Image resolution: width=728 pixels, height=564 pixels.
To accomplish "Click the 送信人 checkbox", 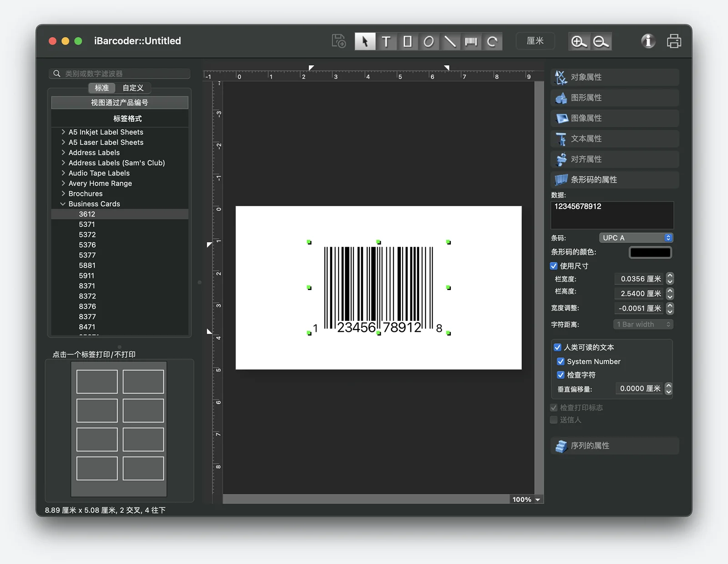I will [554, 420].
